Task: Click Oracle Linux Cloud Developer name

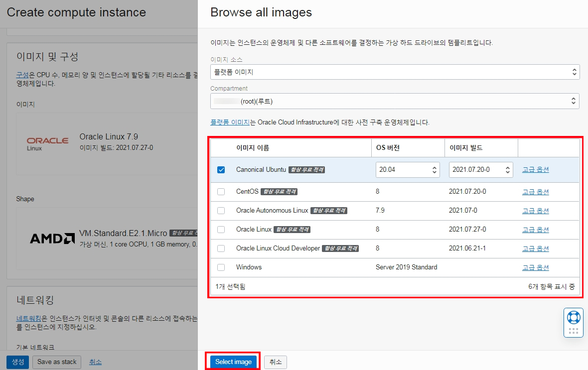Action: click(x=278, y=248)
